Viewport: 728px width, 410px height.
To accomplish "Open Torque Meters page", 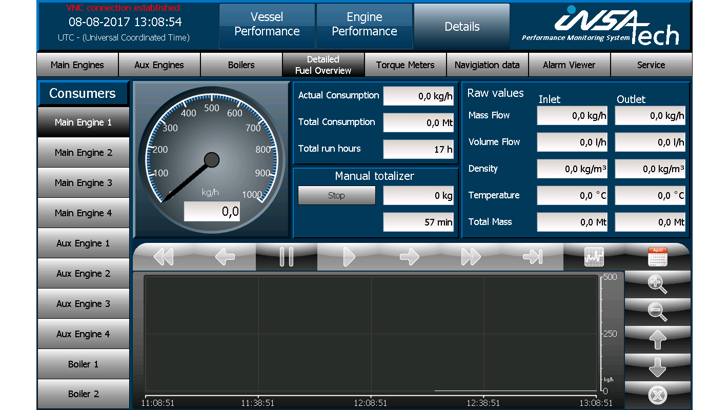I will pos(405,65).
